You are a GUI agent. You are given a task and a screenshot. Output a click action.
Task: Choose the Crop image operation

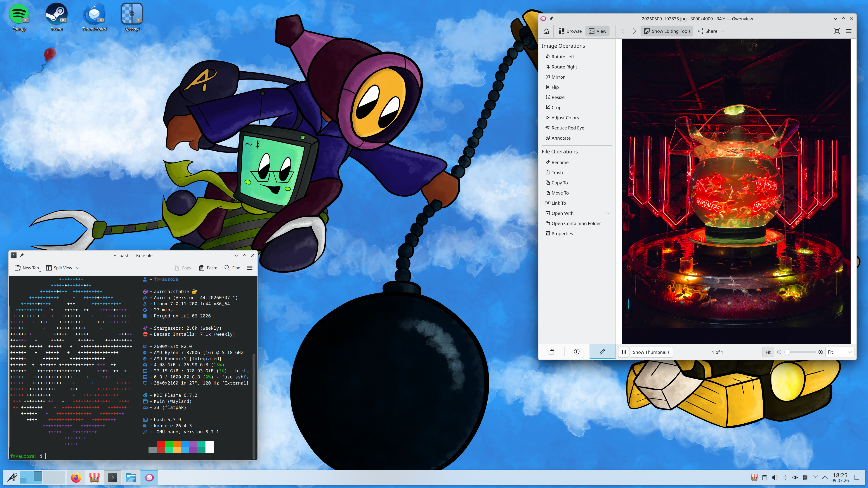(x=553, y=108)
